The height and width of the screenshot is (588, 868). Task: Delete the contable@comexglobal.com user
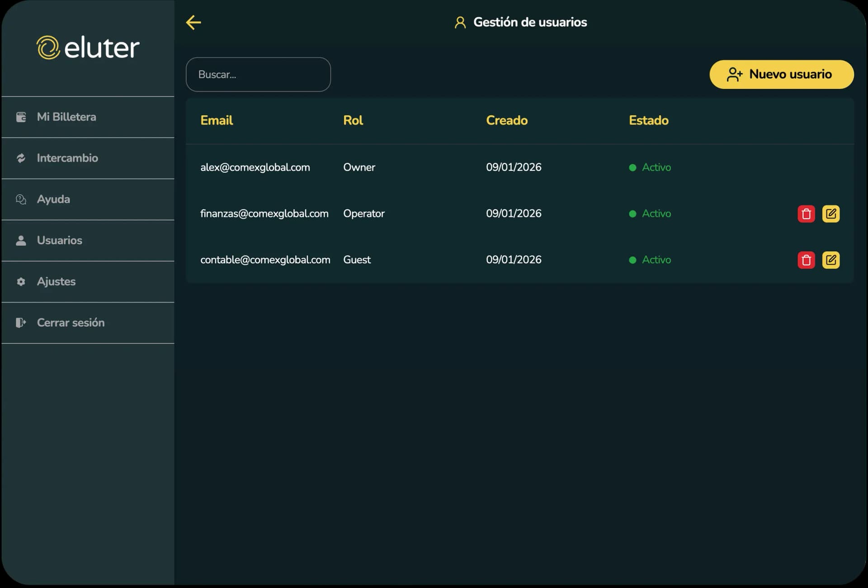click(806, 260)
